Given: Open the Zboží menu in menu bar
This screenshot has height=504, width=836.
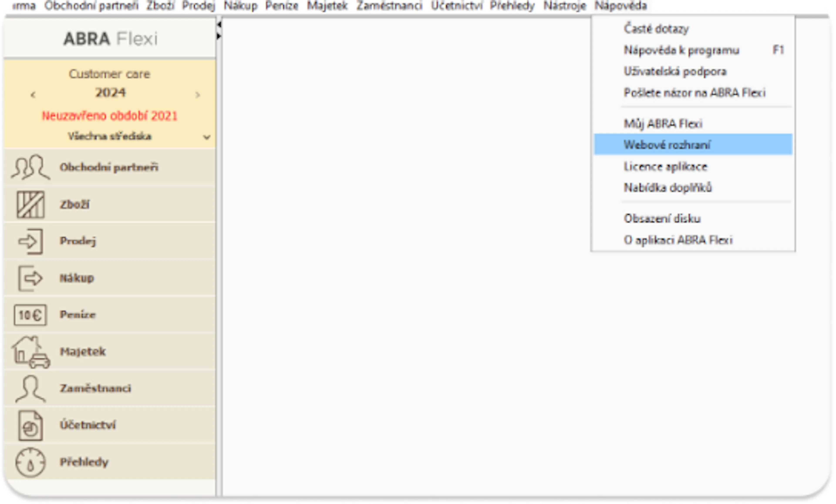Looking at the screenshot, I should [x=160, y=6].
